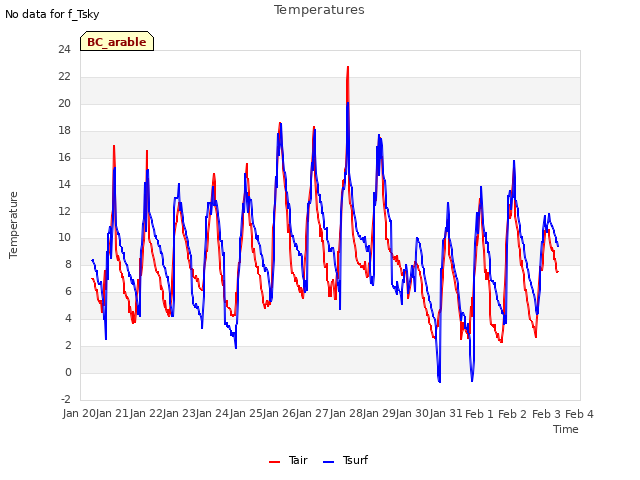Image resolution: width=640 pixels, height=480 pixels.
Task: Click the Feb 3 x-axis label
Action: (546, 414)
